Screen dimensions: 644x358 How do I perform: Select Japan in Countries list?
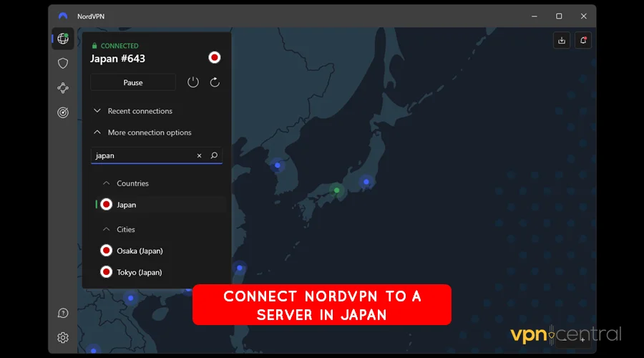(160, 205)
